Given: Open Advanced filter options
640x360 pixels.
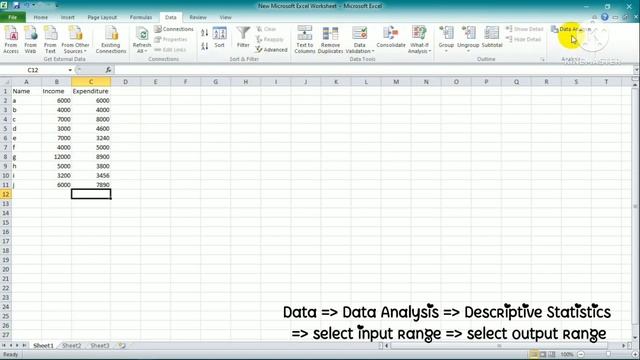Looking at the screenshot, I should pyautogui.click(x=272, y=49).
